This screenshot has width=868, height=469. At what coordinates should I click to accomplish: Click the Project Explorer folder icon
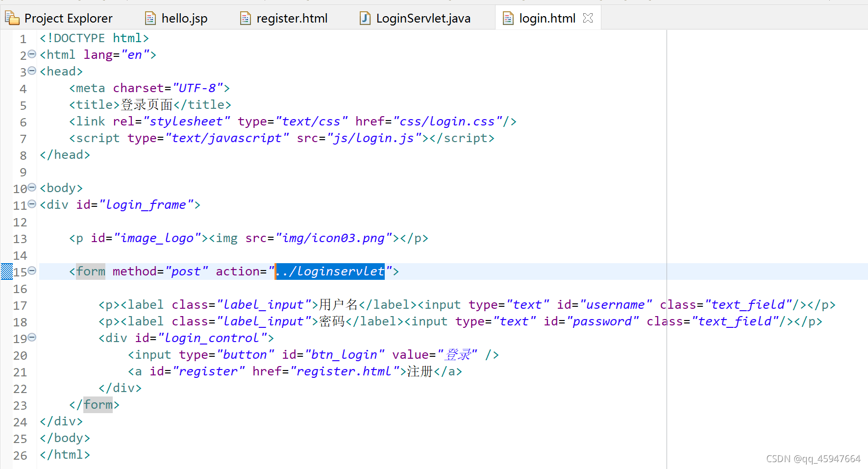12,18
